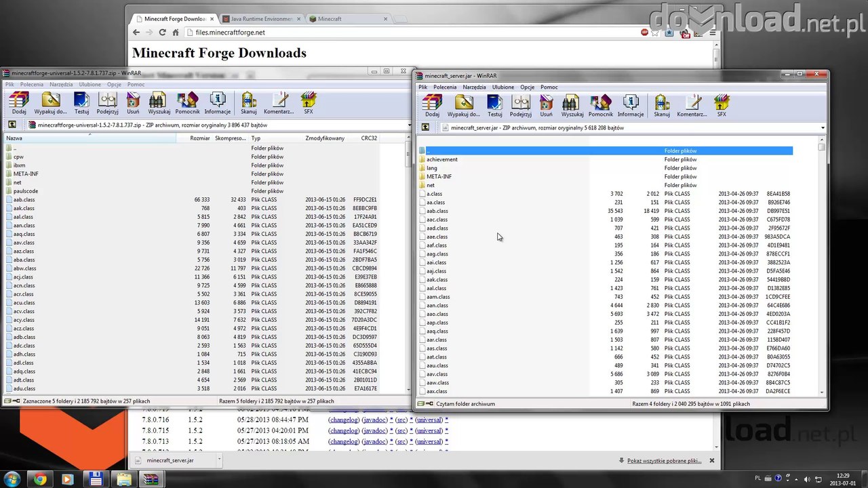Image resolution: width=868 pixels, height=488 pixels.
Task: Open Ulubione menu in minecraft_server.jar window
Action: pos(503,87)
